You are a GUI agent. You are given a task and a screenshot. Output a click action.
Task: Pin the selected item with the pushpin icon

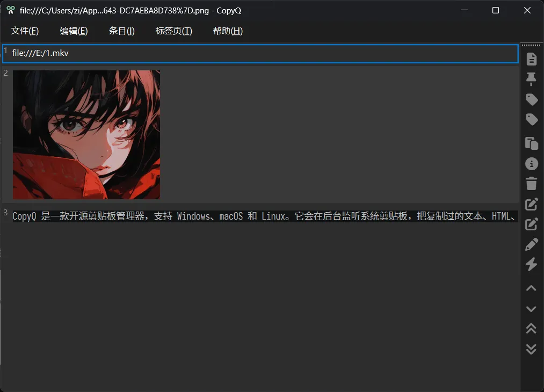(x=531, y=79)
